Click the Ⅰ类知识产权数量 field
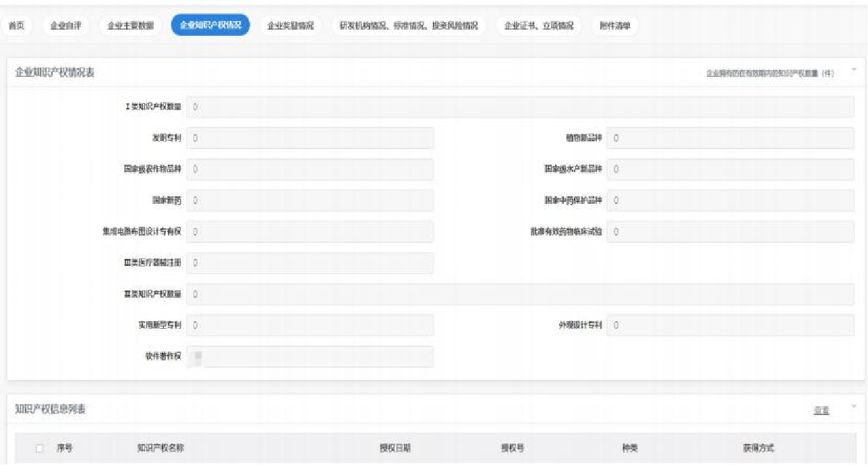Image resolution: width=868 pixels, height=465 pixels. [x=521, y=107]
